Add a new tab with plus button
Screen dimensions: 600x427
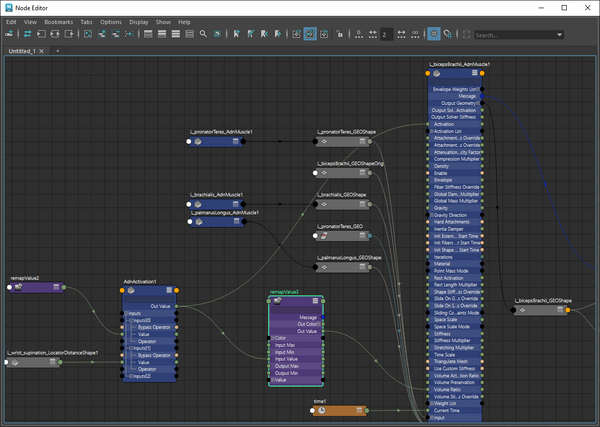57,50
